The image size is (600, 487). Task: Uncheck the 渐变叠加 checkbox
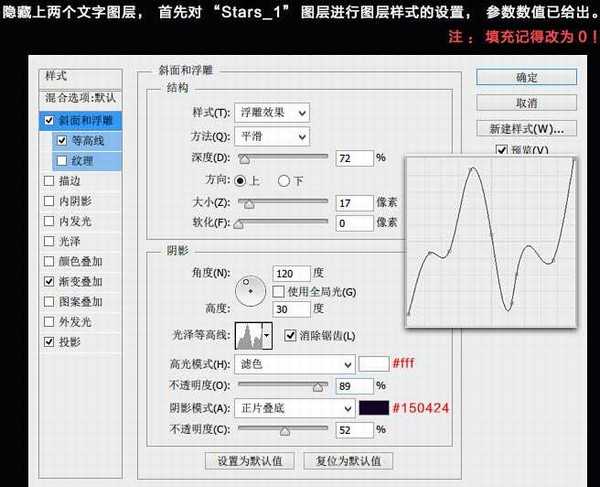click(50, 282)
